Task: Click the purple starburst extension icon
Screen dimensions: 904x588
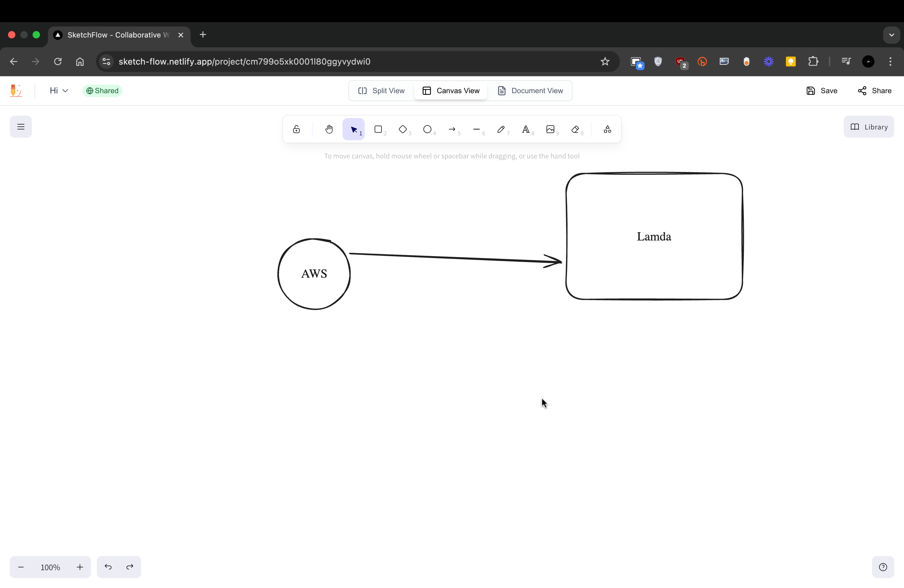Action: (x=769, y=62)
